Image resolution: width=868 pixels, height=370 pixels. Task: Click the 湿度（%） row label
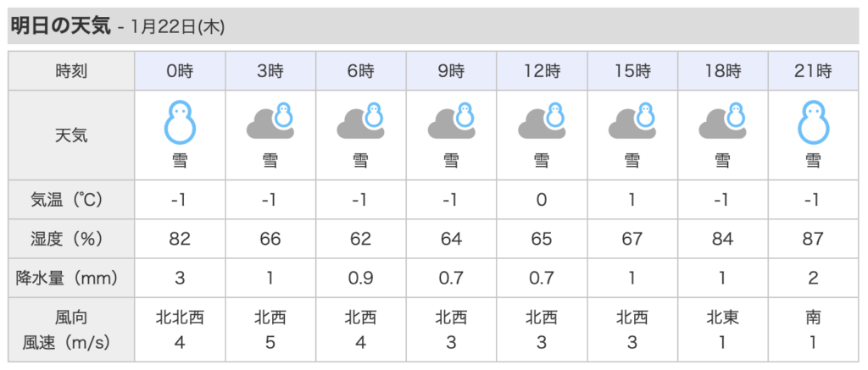pyautogui.click(x=71, y=239)
